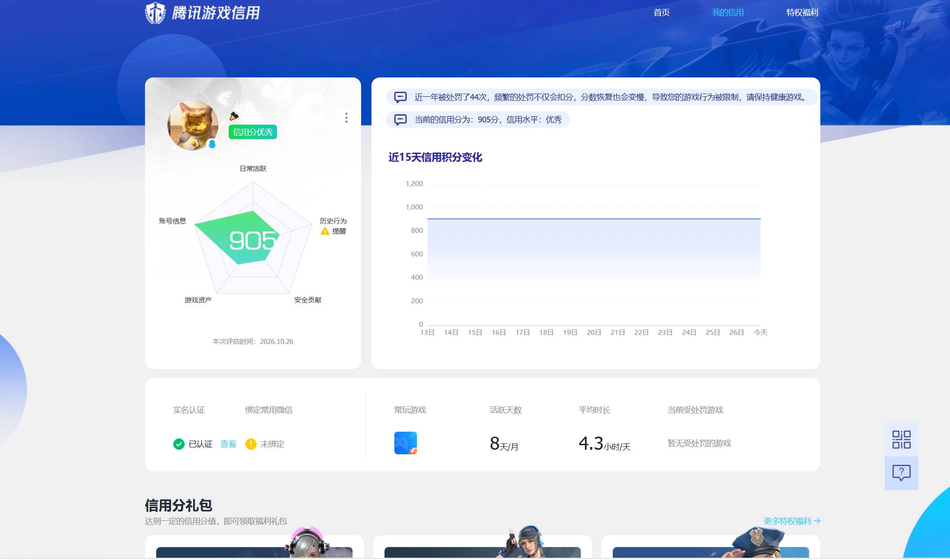Click the 20日 x-axis label on chart

click(x=594, y=333)
